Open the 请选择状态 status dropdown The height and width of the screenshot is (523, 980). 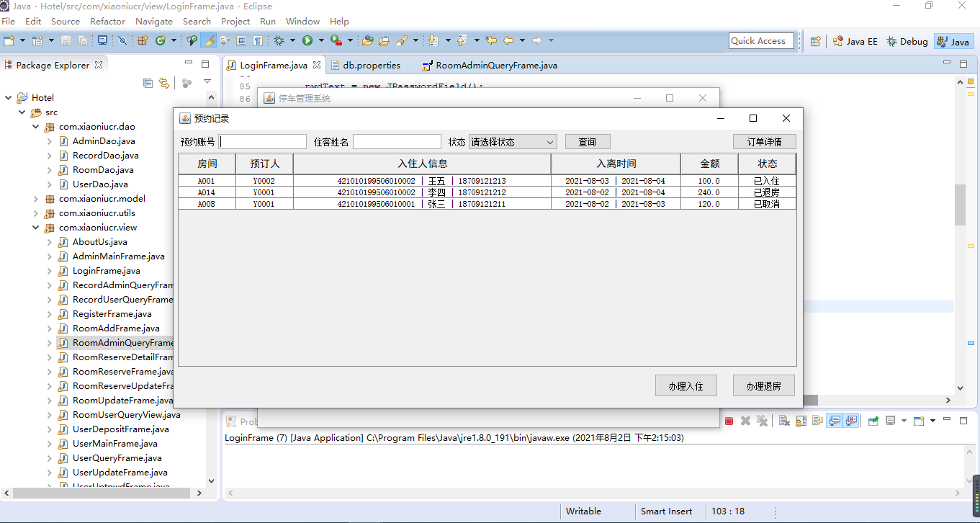point(513,142)
